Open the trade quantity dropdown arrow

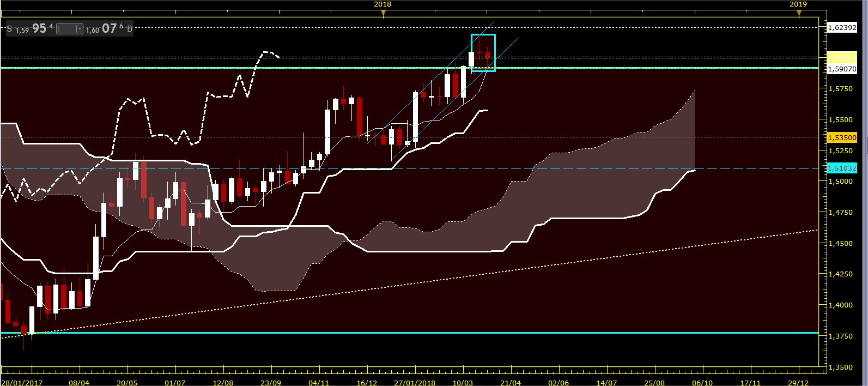pos(80,29)
